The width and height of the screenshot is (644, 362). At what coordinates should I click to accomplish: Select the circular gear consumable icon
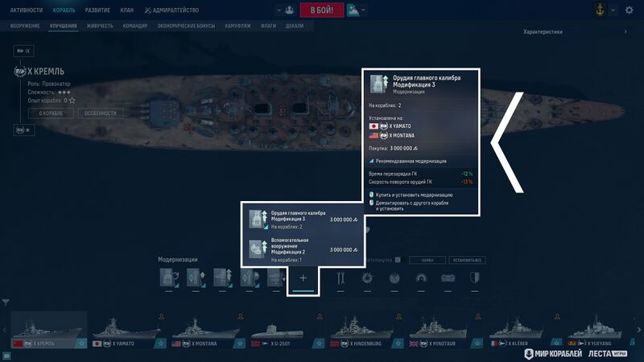click(367, 278)
